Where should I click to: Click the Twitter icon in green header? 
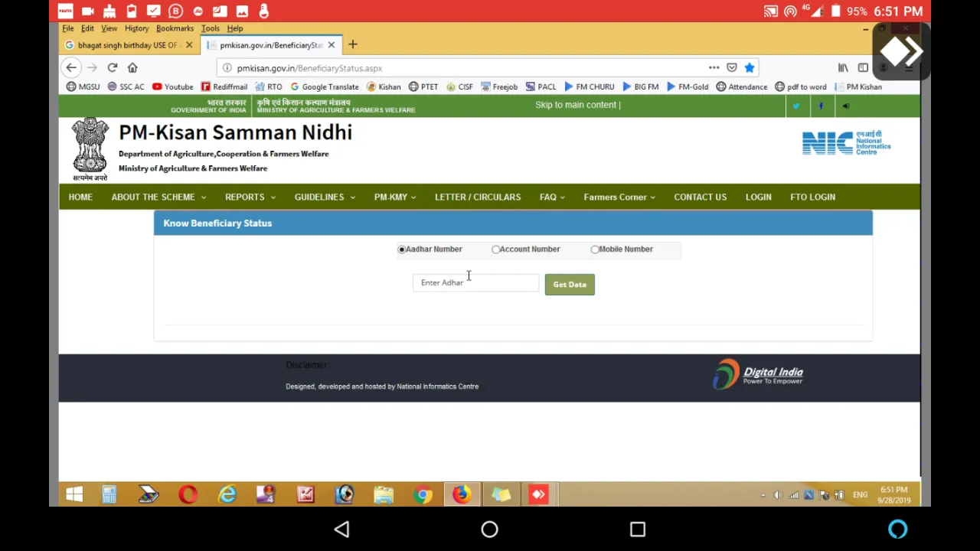(796, 106)
